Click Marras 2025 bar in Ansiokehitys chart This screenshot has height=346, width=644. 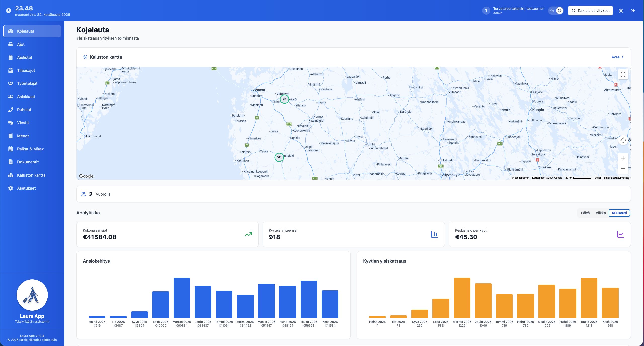coord(182,298)
